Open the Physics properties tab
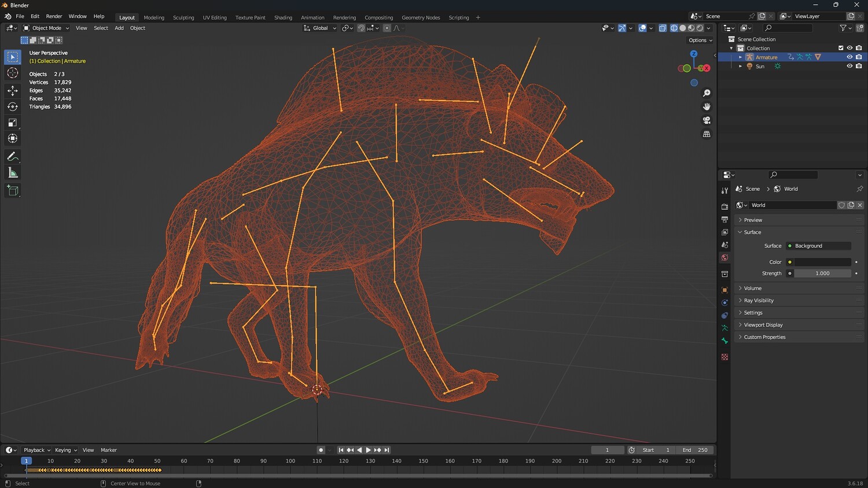This screenshot has height=488, width=868. pos(724,302)
